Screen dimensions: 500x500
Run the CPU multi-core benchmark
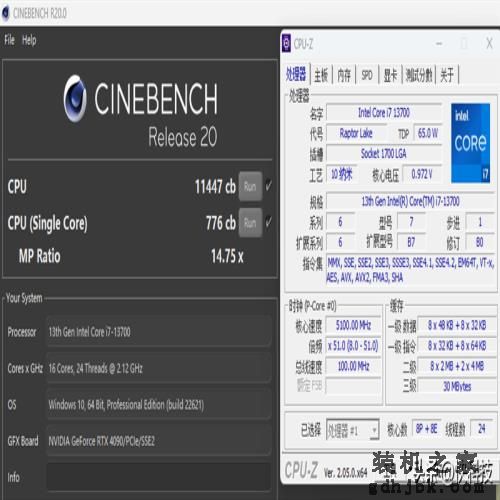coord(250,187)
